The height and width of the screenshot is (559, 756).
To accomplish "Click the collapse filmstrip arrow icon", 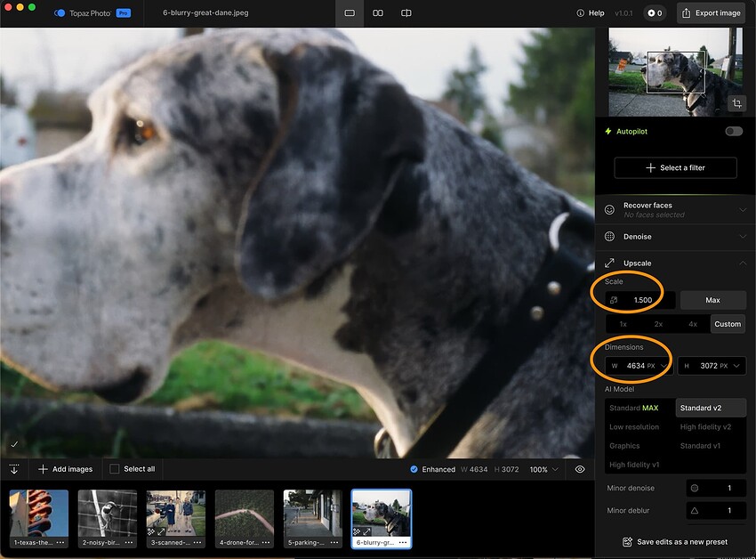I will coord(14,469).
